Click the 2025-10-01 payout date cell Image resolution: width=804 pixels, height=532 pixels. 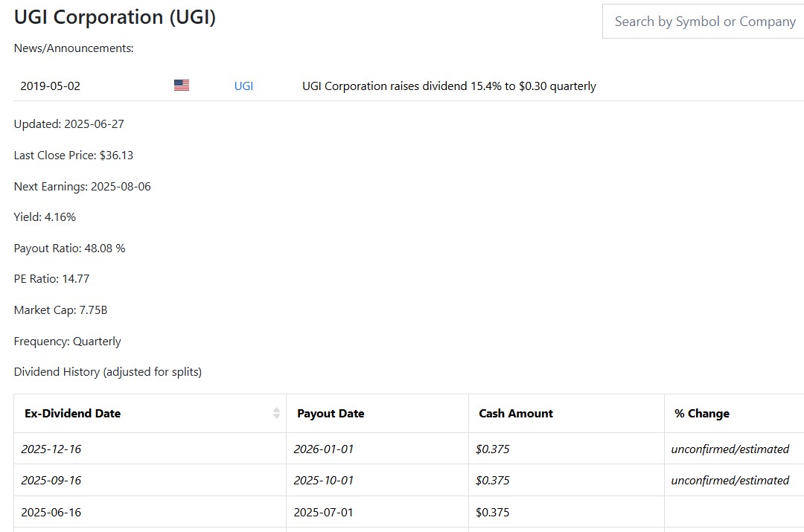coord(324,480)
